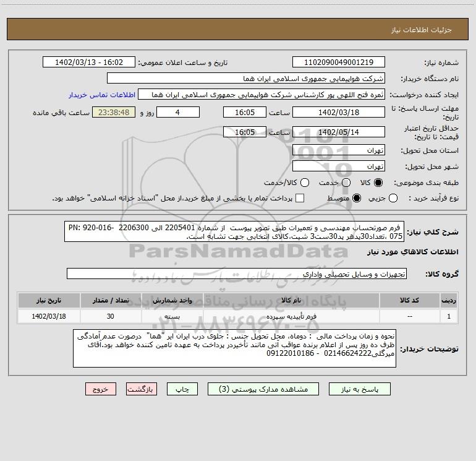Image resolution: width=476 pixels, height=461 pixels.
Task: Click the need number field 1102090049001219
Action: 338,62
